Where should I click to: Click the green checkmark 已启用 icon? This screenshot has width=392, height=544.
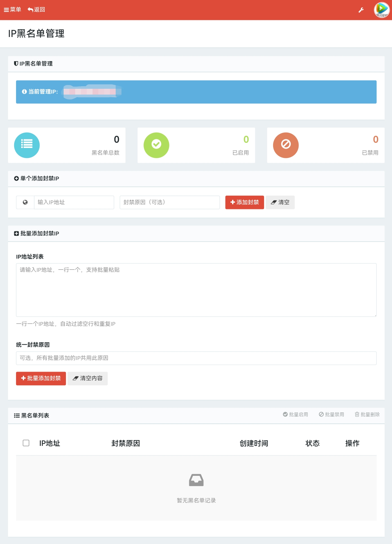tap(156, 145)
